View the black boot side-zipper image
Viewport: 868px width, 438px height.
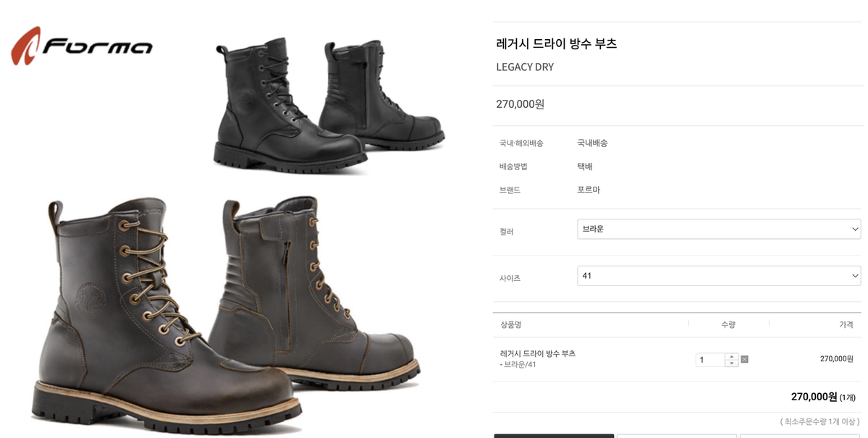[x=382, y=94]
